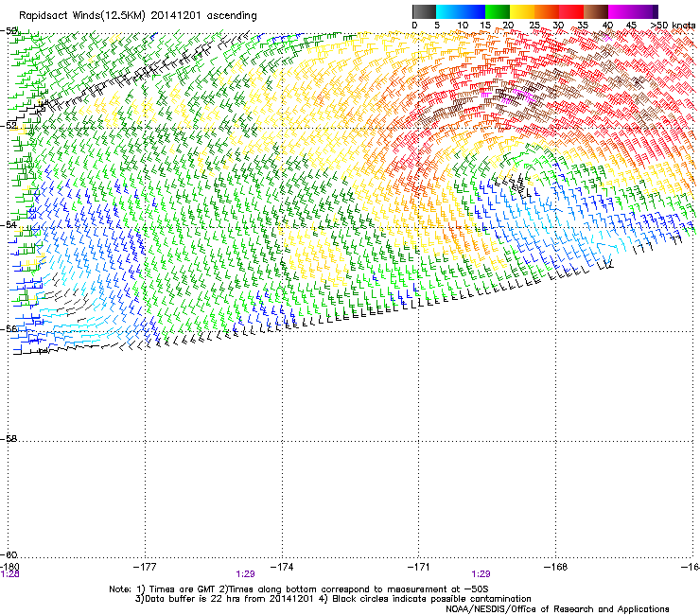Viewport: 700px width, 615px height.
Task: Click the yellow 20-25 knots legend segment
Action: click(x=522, y=11)
